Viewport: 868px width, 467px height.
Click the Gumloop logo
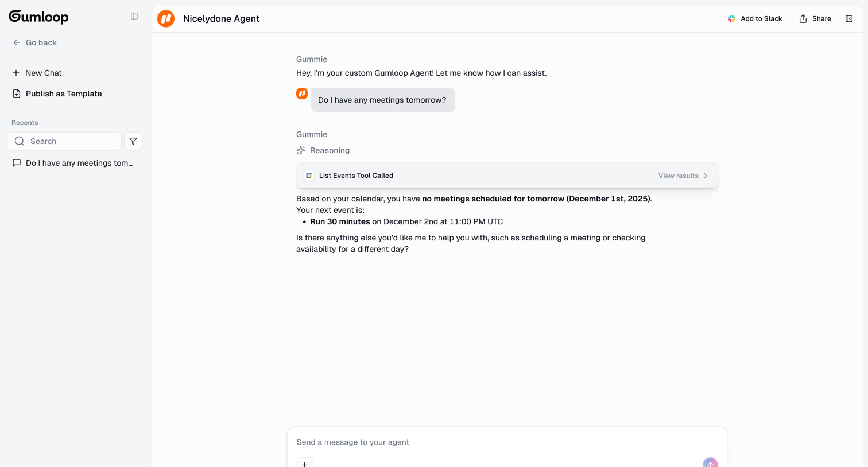pyautogui.click(x=38, y=17)
